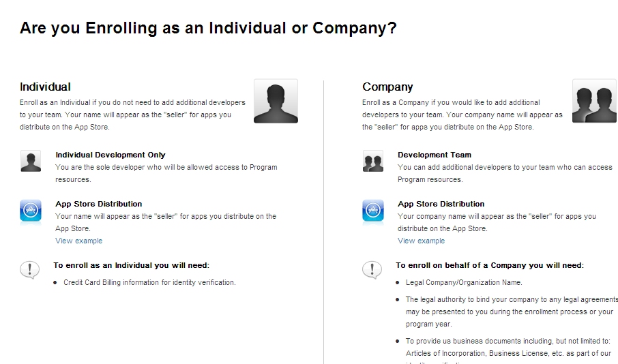Click the Company section heading

387,87
